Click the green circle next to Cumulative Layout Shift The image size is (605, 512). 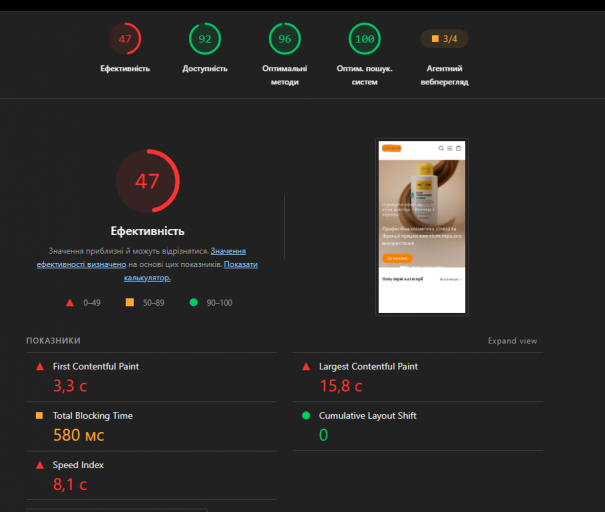click(306, 416)
